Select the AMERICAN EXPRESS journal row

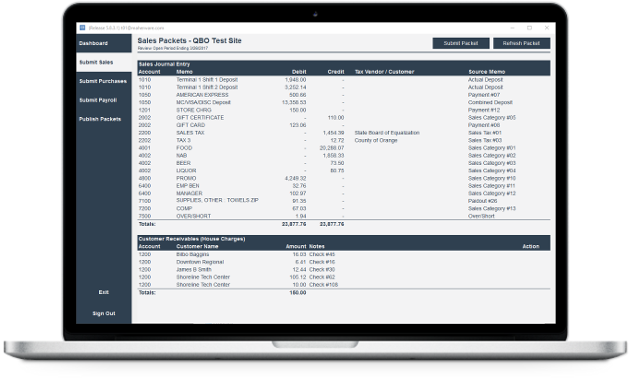343,95
